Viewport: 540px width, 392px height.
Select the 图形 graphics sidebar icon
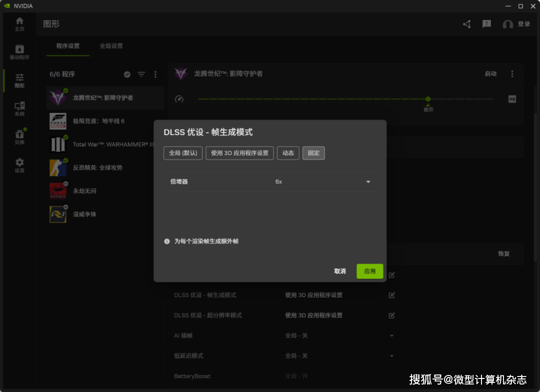(19, 80)
